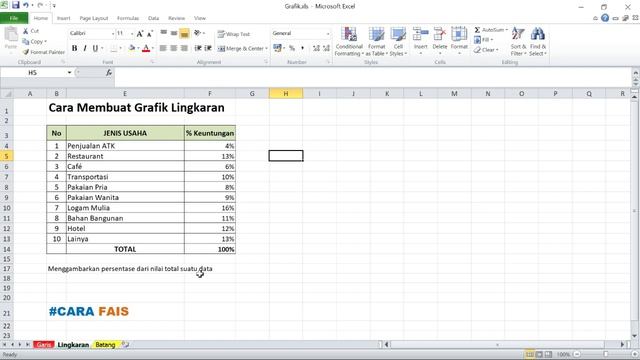640x360 pixels.
Task: Open the Merge & Center dropdown arrow
Action: 267,49
